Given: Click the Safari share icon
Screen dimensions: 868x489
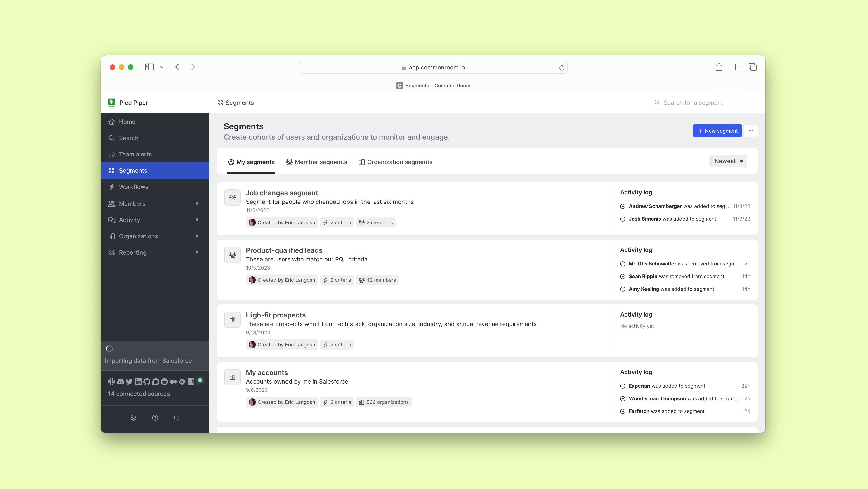Looking at the screenshot, I should click(x=719, y=67).
